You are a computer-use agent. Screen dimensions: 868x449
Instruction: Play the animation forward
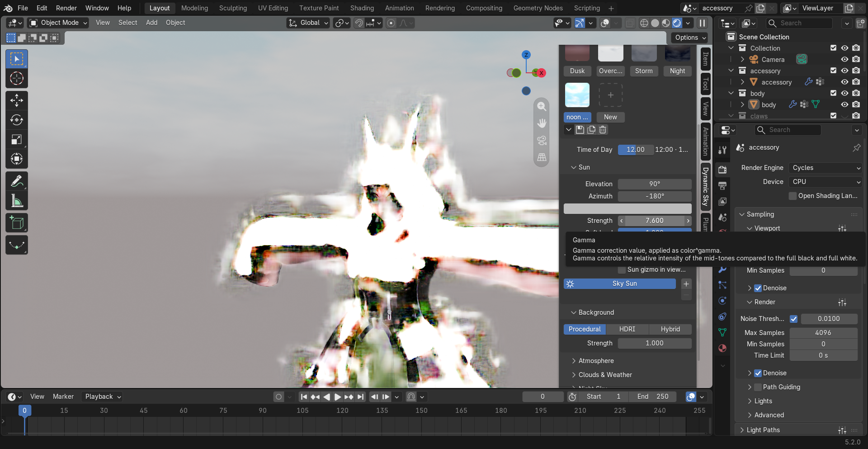338,397
